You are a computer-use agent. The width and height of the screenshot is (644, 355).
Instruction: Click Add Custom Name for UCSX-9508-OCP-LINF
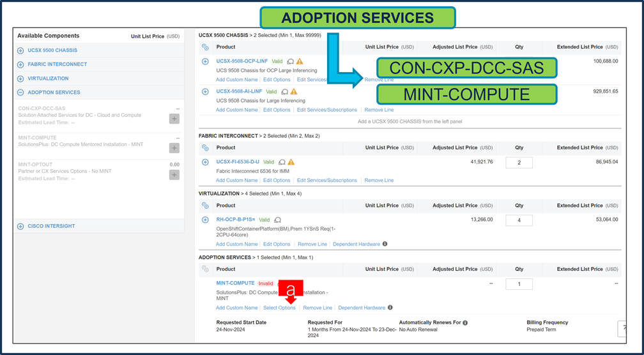pyautogui.click(x=237, y=80)
